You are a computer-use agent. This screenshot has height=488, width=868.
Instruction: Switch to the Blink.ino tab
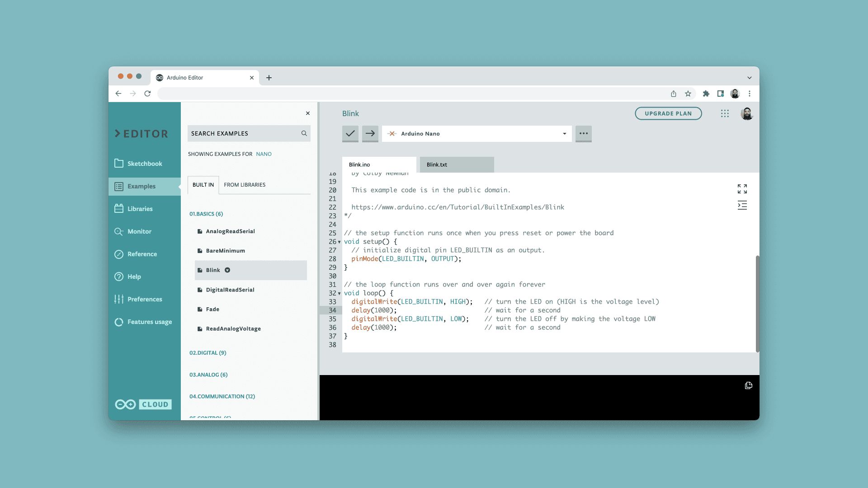click(359, 164)
